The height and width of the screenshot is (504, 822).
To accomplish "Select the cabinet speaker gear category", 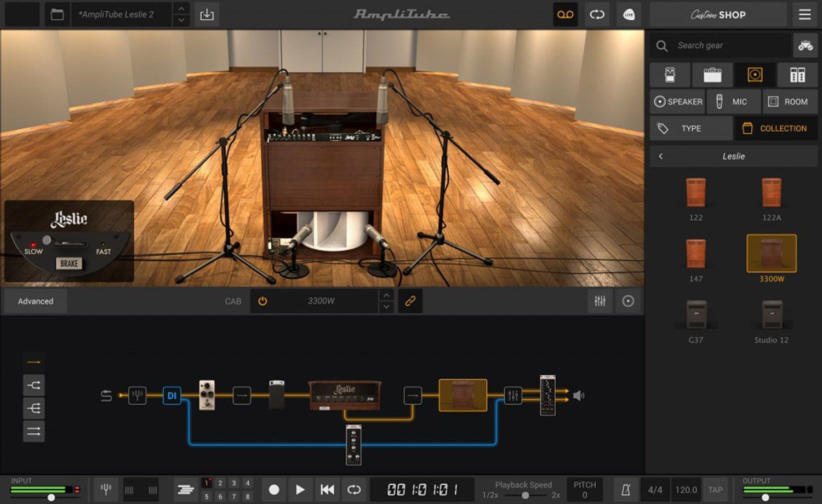I will click(x=755, y=75).
